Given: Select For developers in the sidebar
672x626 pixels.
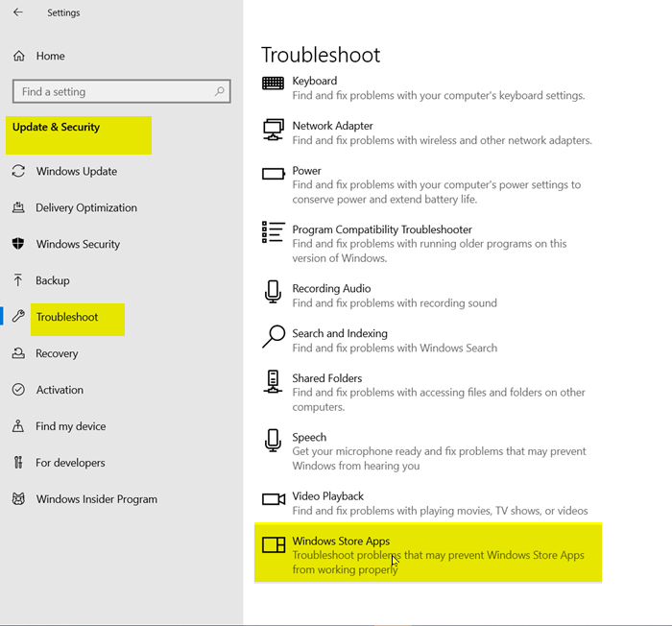Looking at the screenshot, I should 70,463.
